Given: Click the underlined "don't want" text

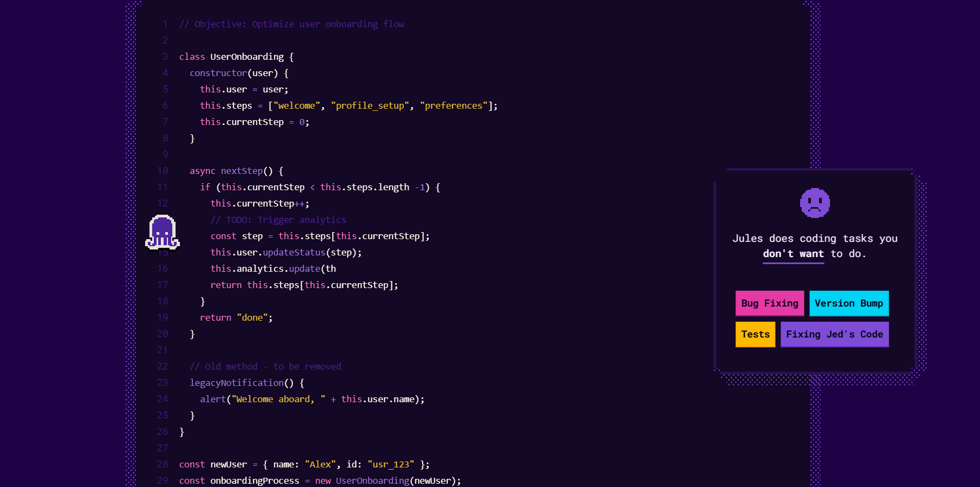Looking at the screenshot, I should pos(793,254).
